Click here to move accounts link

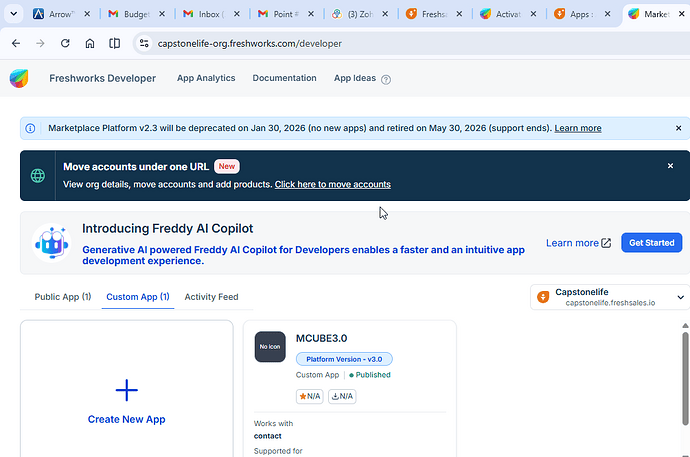tap(333, 184)
